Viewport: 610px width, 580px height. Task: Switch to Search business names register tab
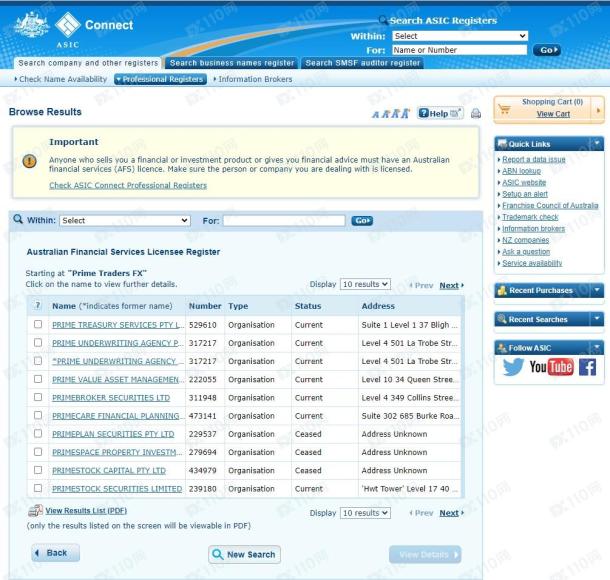(232, 63)
